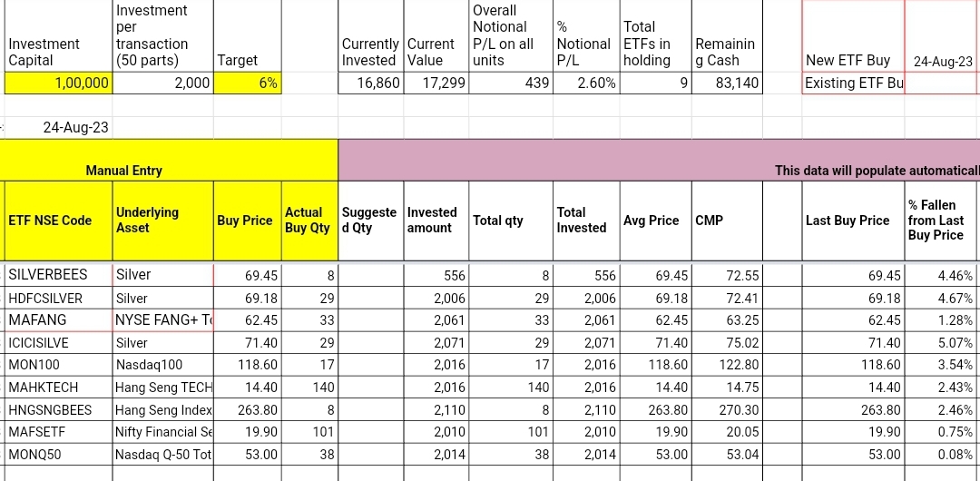Click the Current Value cell 17,299

tap(436, 83)
